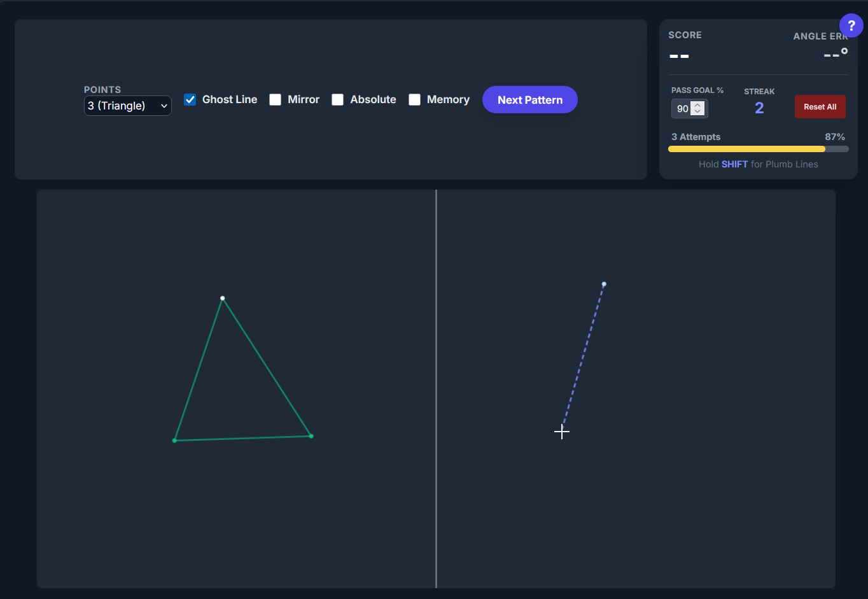Viewport: 868px width, 599px height.
Task: Click the bottom-right vertex of green triangle
Action: (311, 436)
